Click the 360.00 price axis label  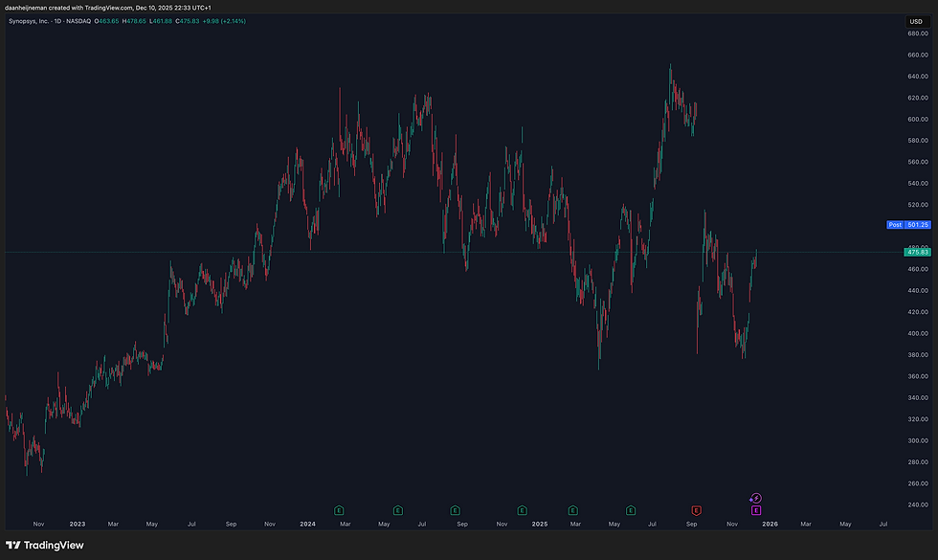pos(918,376)
